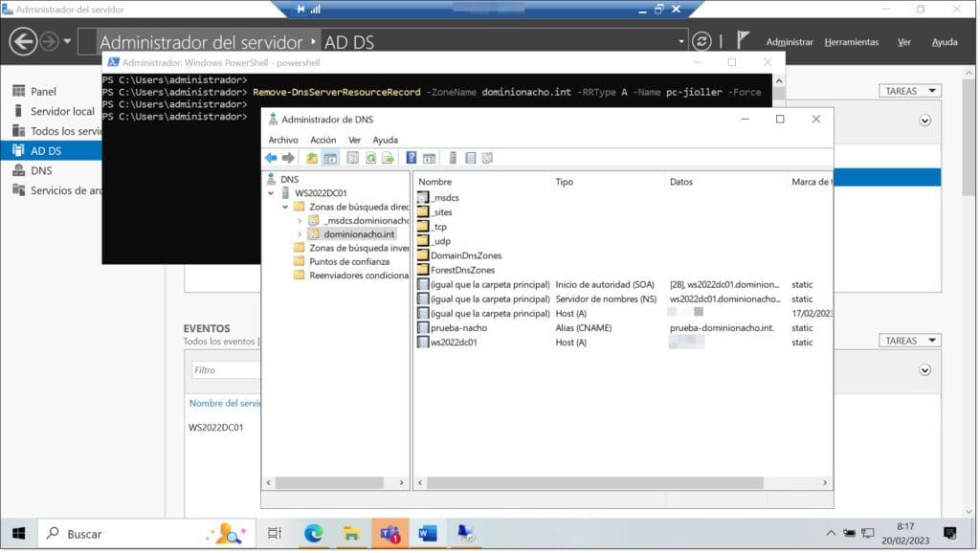Go back with Server Manager round back arrow

[23, 42]
